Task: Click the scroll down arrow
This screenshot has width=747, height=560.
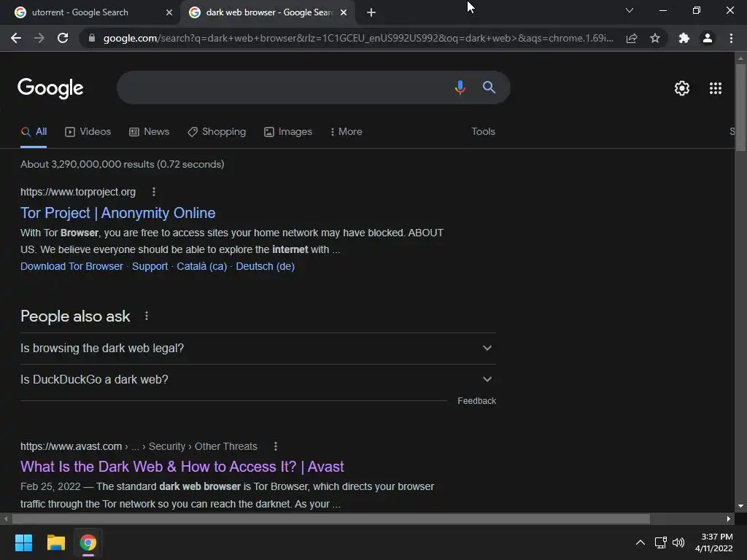Action: [x=740, y=506]
